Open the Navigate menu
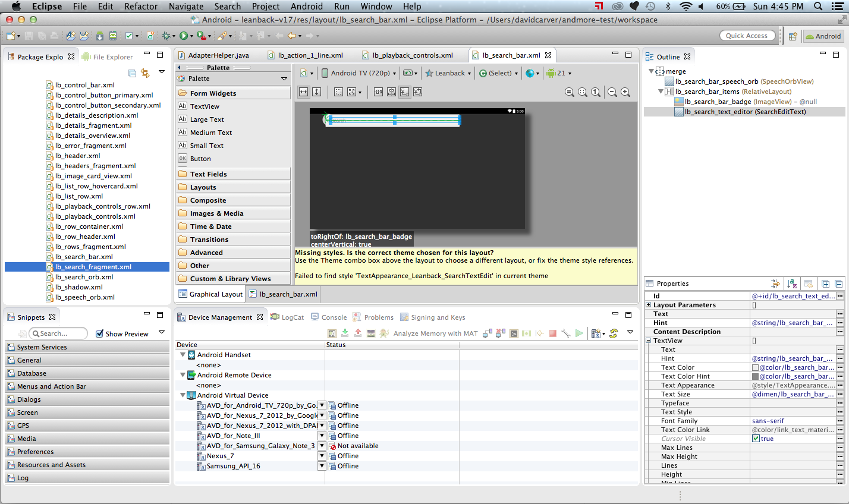 186,6
